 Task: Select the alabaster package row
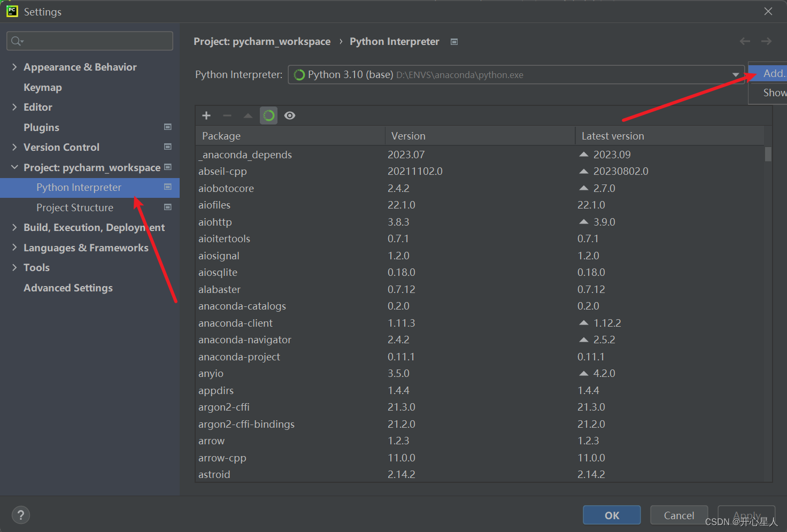[480, 289]
